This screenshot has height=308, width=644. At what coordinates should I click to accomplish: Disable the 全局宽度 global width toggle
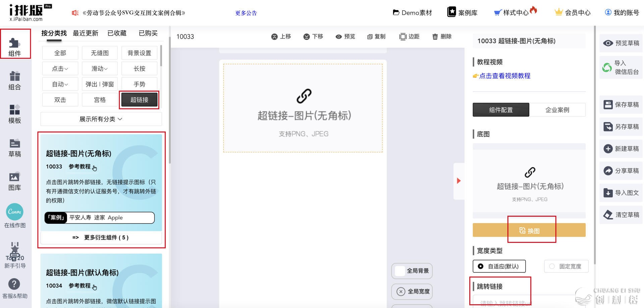(x=401, y=292)
